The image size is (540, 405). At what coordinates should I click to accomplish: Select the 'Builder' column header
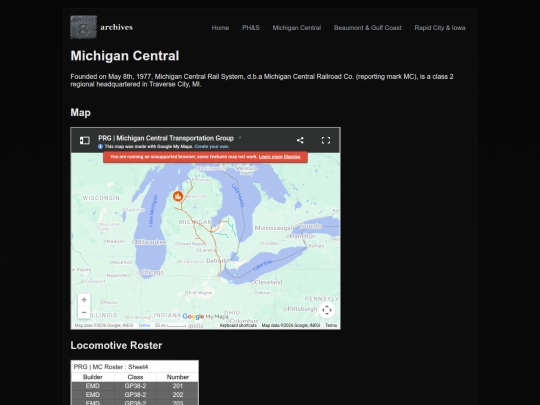pos(93,377)
